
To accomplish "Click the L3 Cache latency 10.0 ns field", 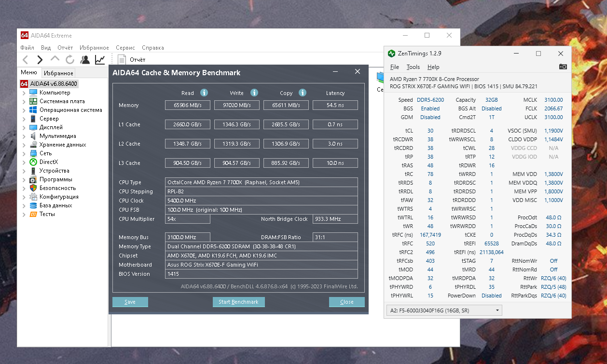I will (335, 163).
